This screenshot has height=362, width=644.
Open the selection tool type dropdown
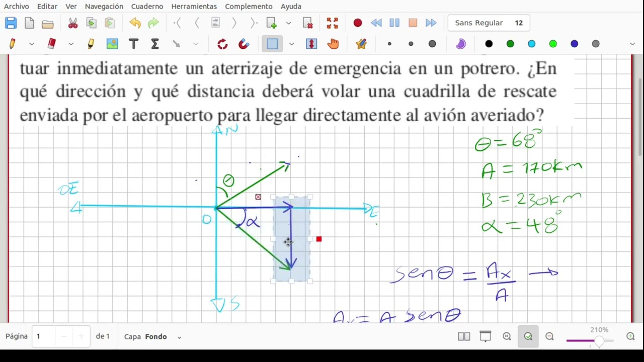point(292,44)
